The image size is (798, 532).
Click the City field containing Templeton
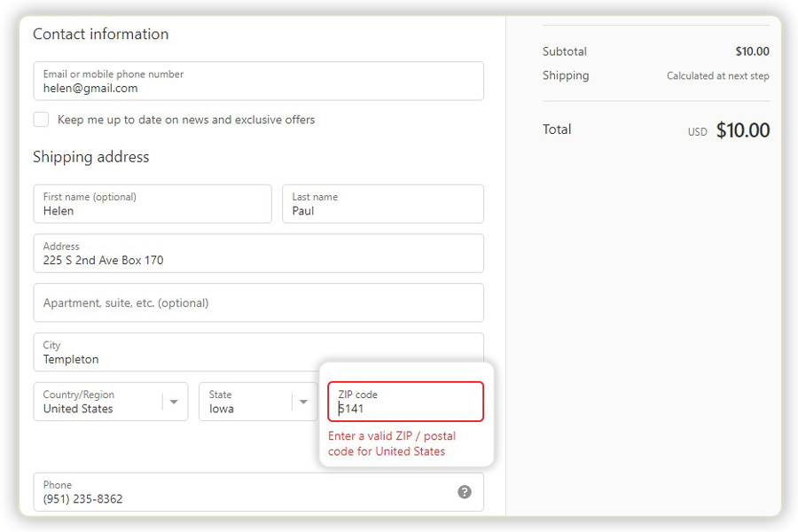259,352
